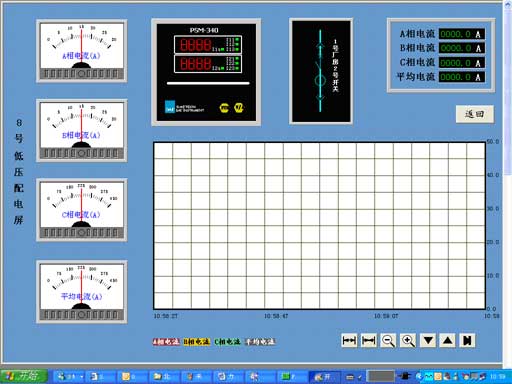Viewport: 512px width, 384px height.
Task: Select the A相电流 analog gauge
Action: (82, 51)
